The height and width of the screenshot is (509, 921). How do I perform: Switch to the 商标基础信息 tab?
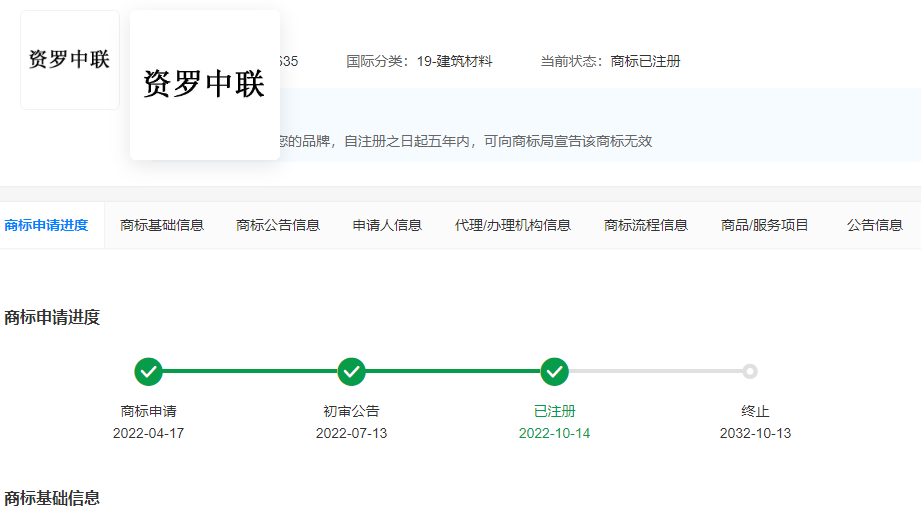pyautogui.click(x=162, y=225)
